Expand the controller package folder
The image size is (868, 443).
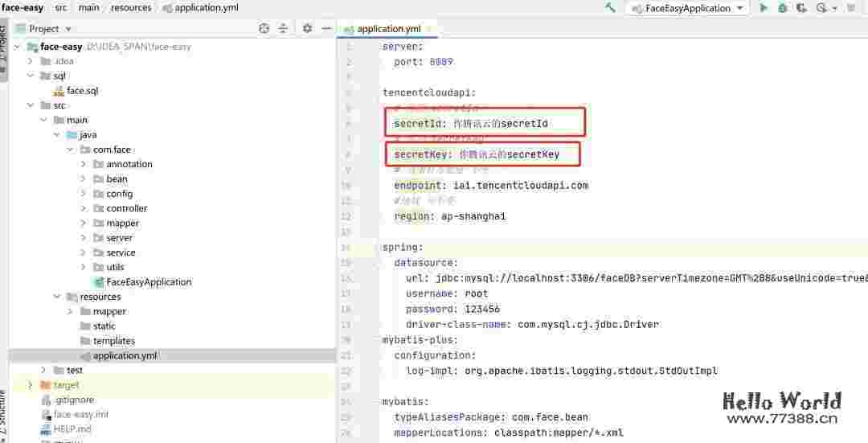(84, 208)
